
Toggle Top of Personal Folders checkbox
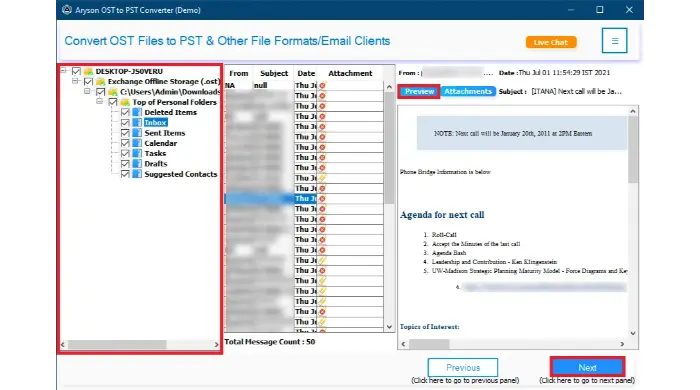point(112,102)
